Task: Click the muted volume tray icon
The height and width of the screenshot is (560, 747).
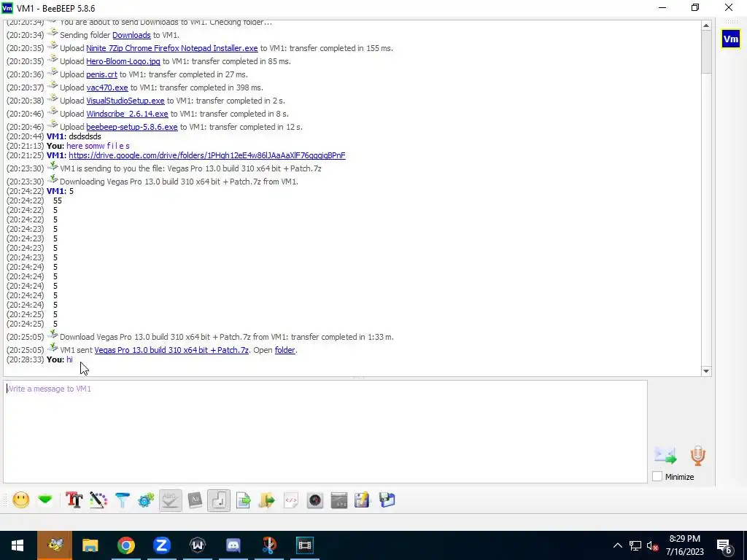Action: coord(652,545)
